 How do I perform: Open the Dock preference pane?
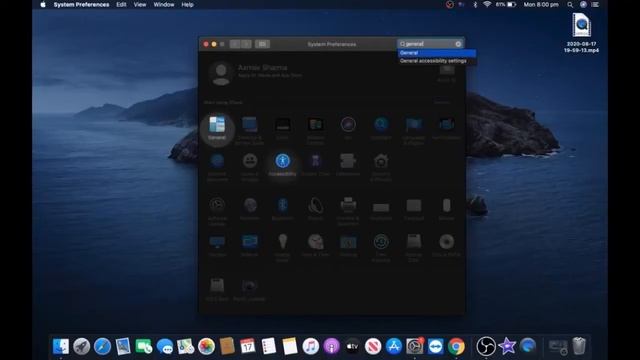click(282, 124)
